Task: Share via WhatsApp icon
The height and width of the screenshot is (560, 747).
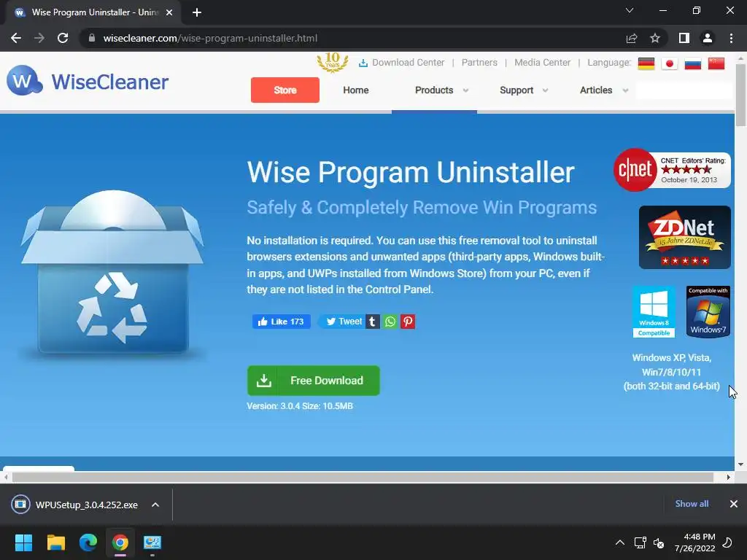Action: 390,322
